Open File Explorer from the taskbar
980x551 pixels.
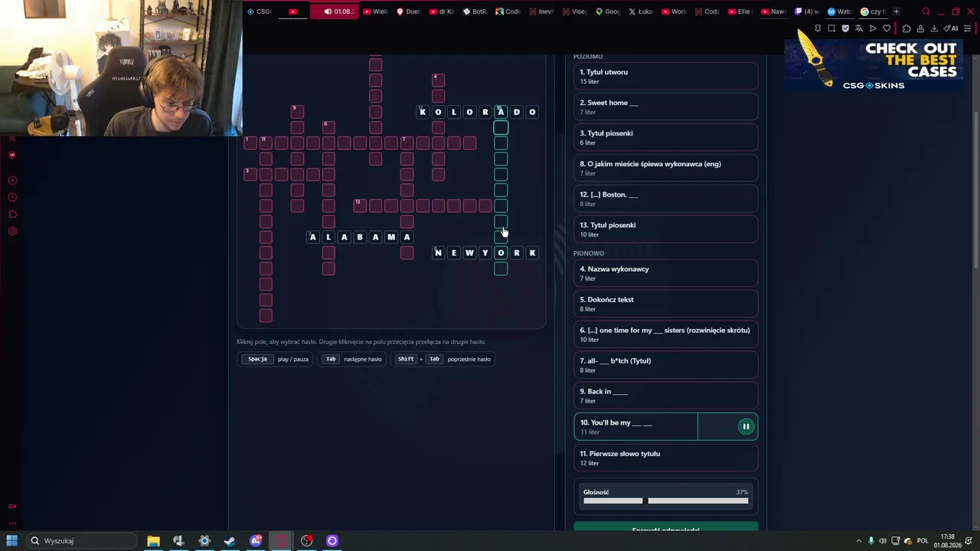tap(153, 540)
